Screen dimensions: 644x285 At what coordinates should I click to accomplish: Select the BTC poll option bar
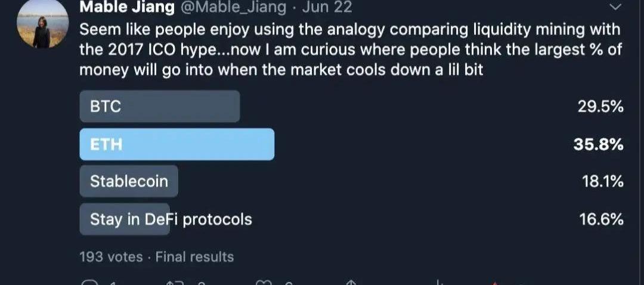pos(160,106)
